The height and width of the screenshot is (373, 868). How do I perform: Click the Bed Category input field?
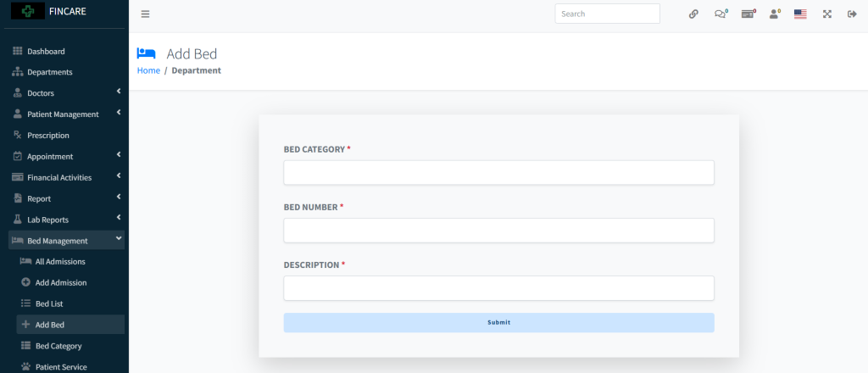[x=498, y=173]
